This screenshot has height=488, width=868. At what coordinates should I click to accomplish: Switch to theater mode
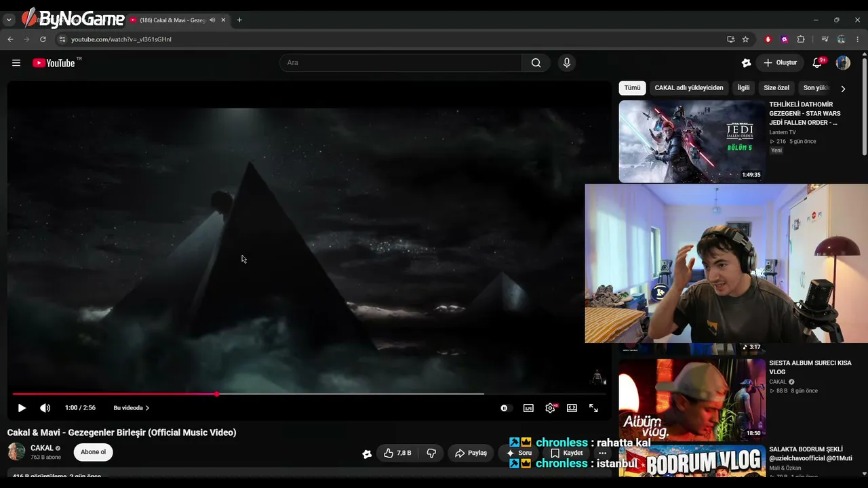point(572,408)
